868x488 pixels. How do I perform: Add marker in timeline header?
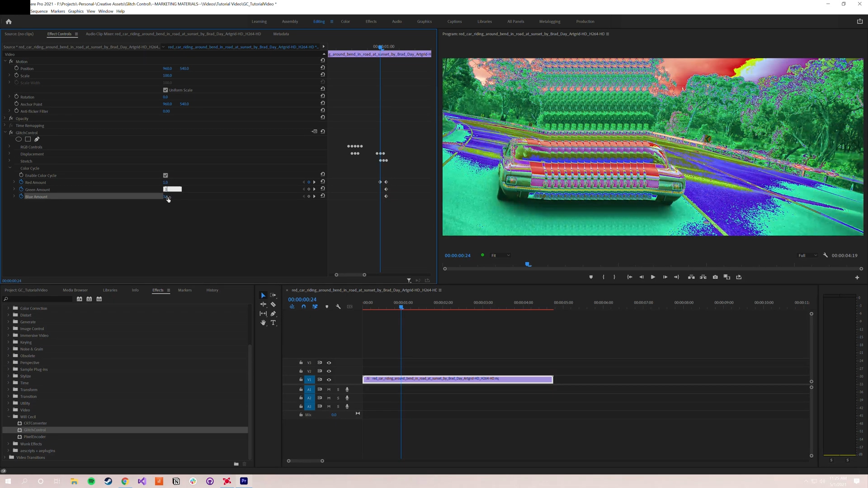click(x=327, y=307)
